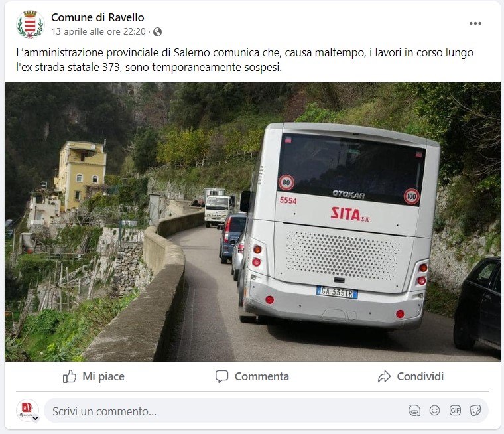The height and width of the screenshot is (434, 504).
Task: Insert a GIF in the comment
Action: [x=455, y=411]
